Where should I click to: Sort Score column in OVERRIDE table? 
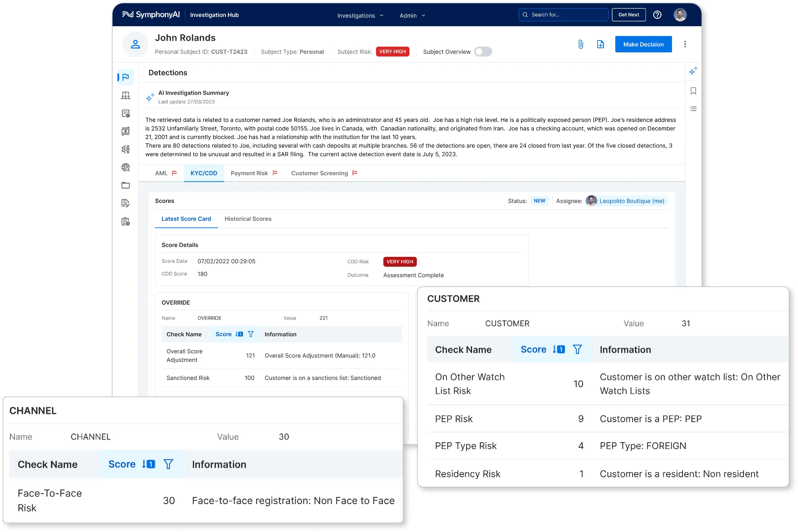[x=239, y=334]
